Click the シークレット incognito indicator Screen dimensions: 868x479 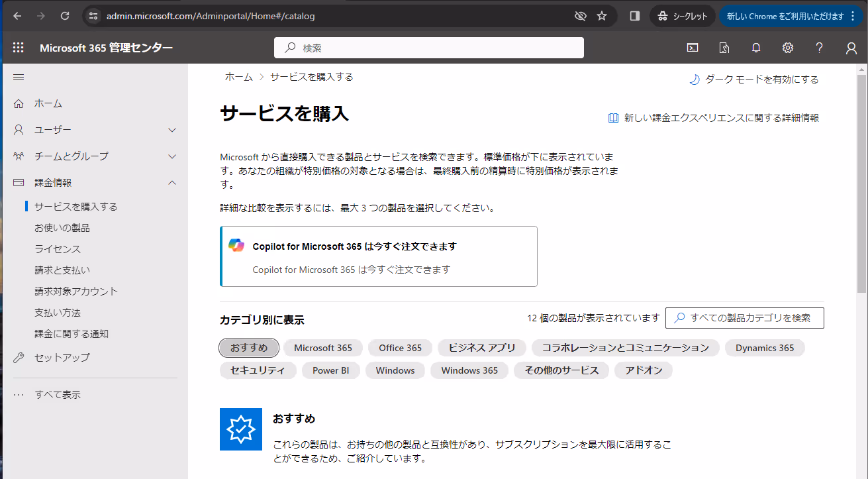[682, 16]
